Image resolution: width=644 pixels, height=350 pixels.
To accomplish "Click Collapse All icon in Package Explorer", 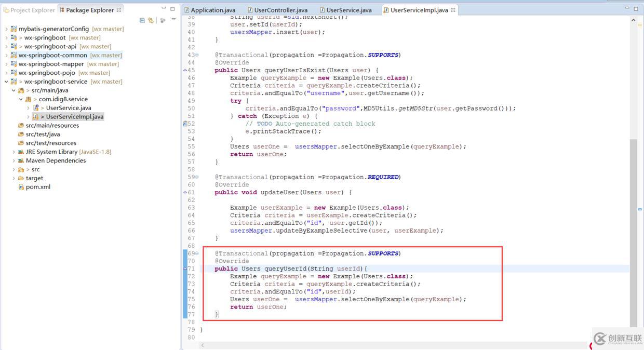I will coord(142,20).
